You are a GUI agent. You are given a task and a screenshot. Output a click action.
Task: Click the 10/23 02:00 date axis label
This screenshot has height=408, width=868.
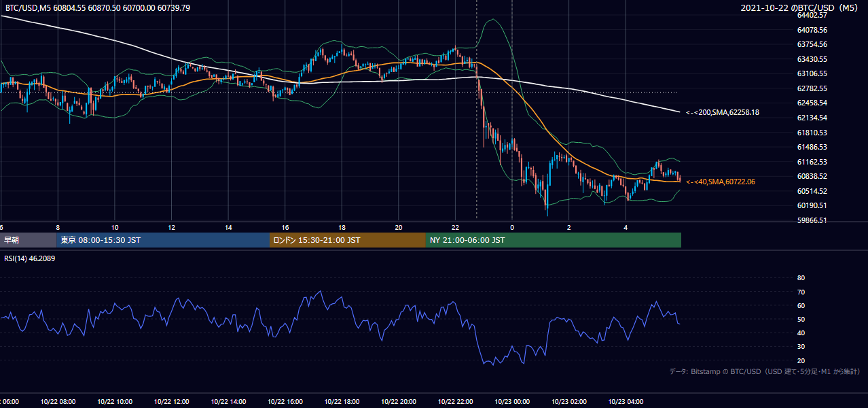(569, 402)
